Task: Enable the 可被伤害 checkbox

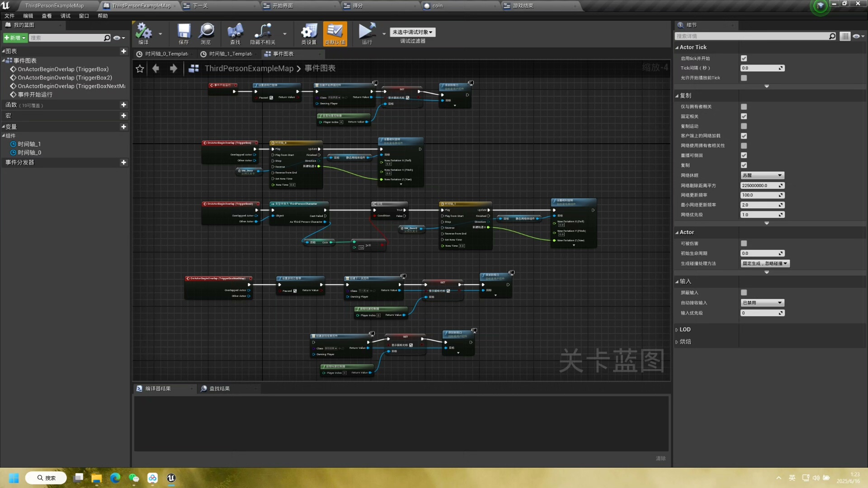Action: (744, 244)
